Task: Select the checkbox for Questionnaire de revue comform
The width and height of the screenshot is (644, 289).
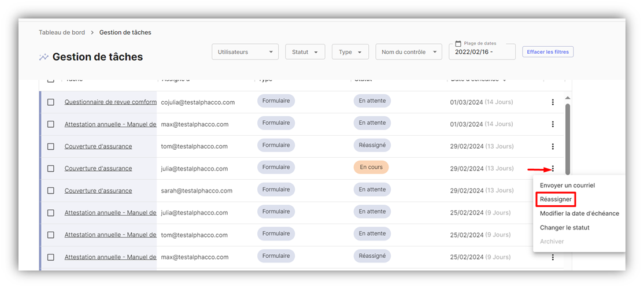Action: [50, 102]
